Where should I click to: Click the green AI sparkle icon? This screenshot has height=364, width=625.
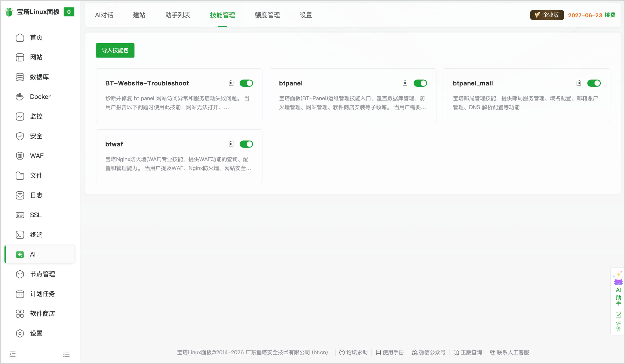tap(20, 254)
